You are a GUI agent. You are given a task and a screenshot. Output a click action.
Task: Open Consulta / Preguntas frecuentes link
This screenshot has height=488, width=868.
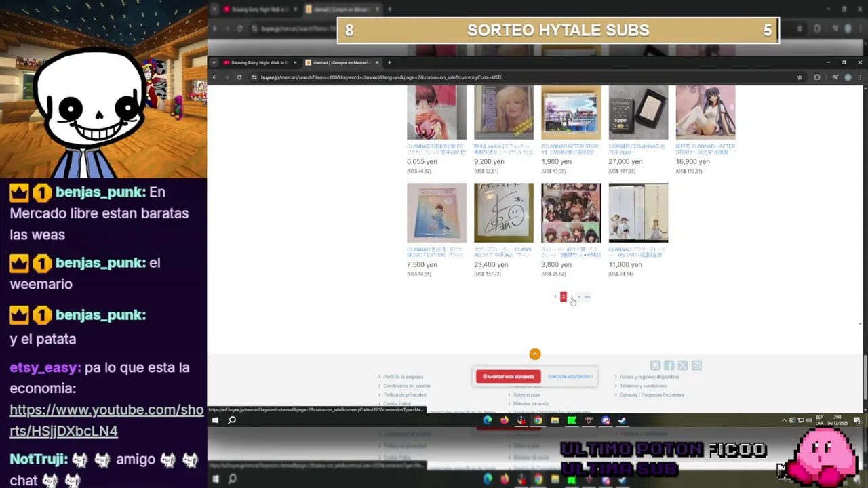point(652,394)
